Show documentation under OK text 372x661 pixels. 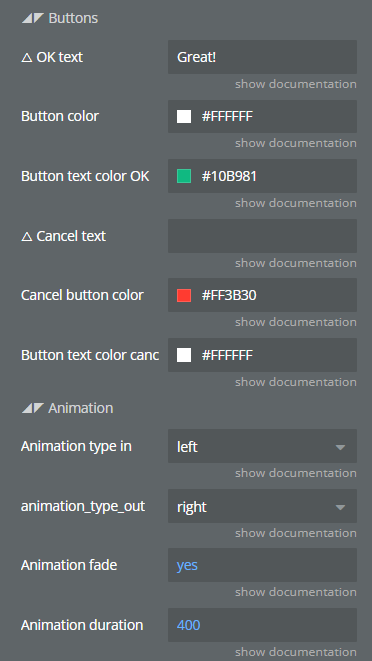pyautogui.click(x=296, y=84)
